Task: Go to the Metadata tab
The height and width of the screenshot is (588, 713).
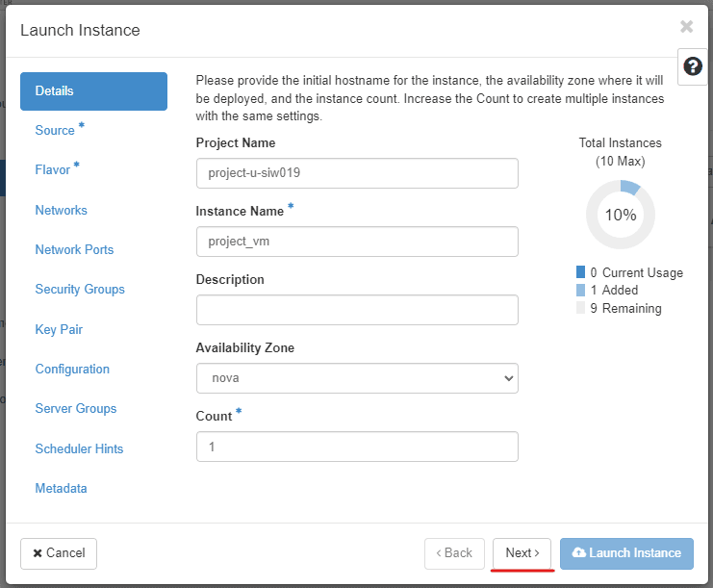Action: coord(61,488)
